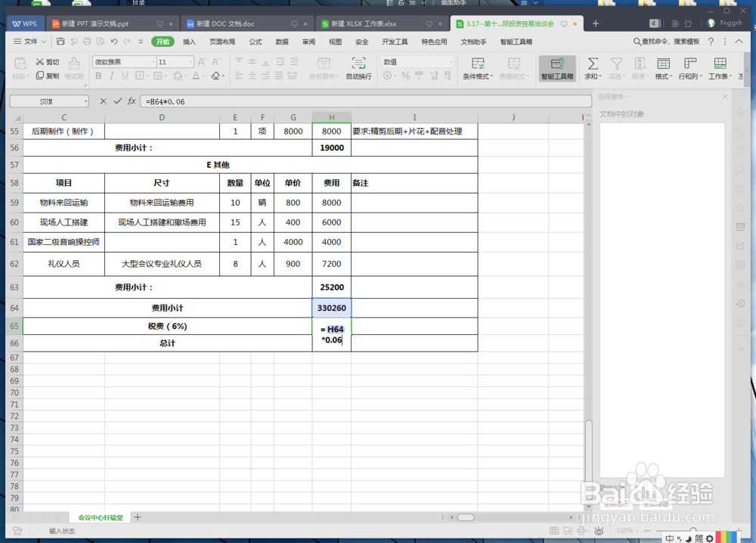The image size is (756, 543).
Task: Collapse the ribbon with the chevron
Action: point(739,42)
